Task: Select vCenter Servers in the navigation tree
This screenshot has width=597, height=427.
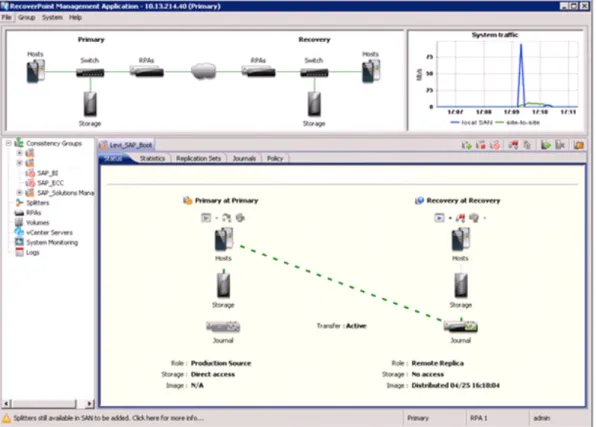Action: 49,233
